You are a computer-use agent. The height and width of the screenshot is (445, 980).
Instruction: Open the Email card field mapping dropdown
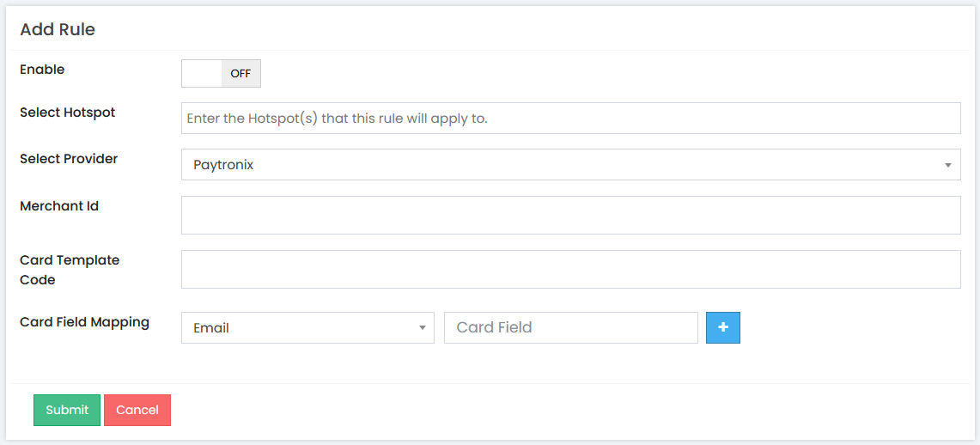(307, 327)
